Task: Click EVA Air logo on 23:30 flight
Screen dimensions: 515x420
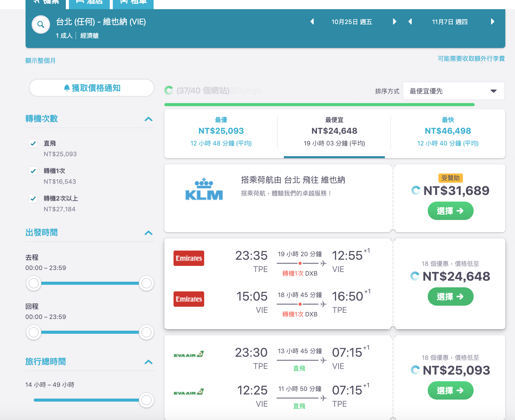Action: pos(189,354)
